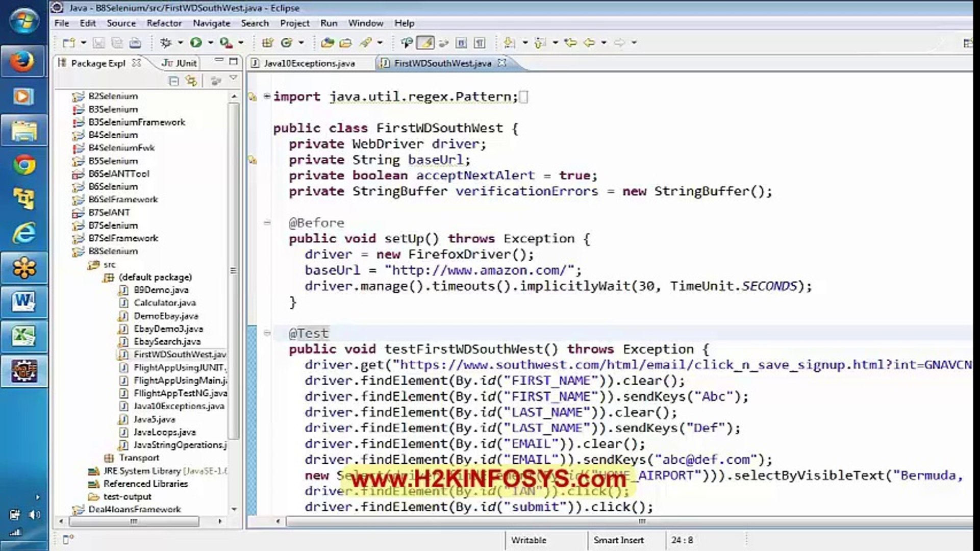Go Back with yellow left arrow
The width and height of the screenshot is (980, 551).
tap(589, 43)
